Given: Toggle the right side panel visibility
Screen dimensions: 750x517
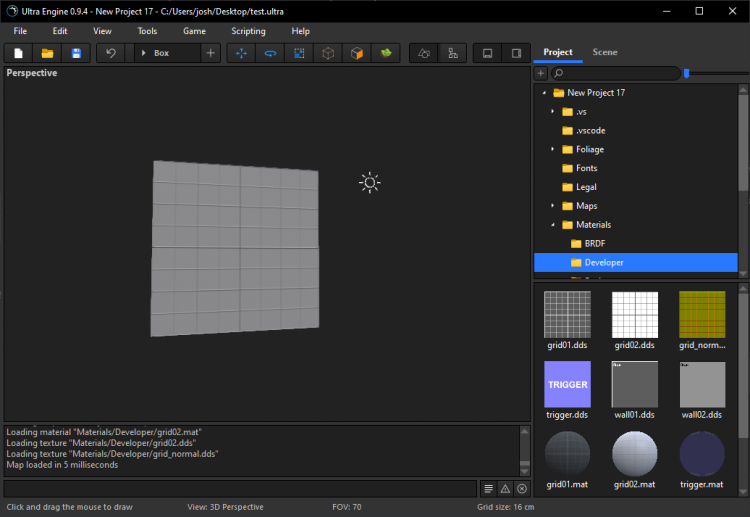Looking at the screenshot, I should coord(517,53).
